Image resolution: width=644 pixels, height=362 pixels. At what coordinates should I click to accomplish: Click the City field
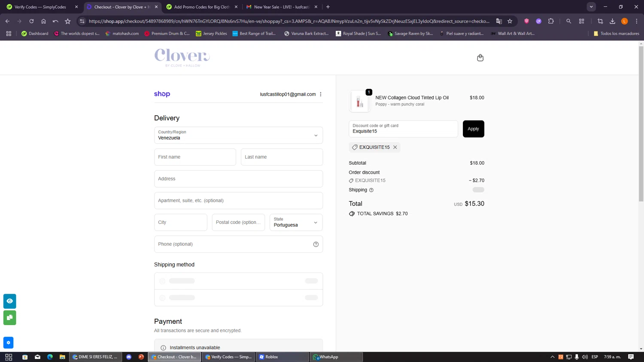[x=180, y=222]
